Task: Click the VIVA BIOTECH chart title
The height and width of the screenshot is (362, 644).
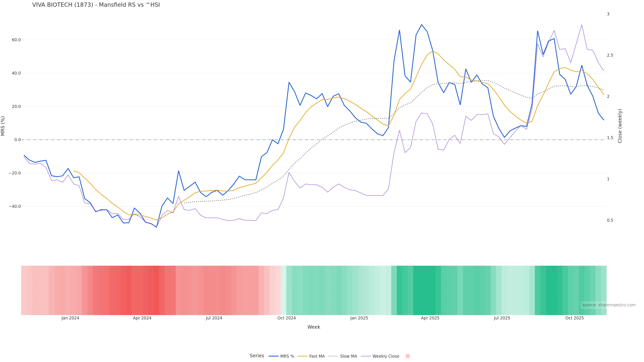Action: click(96, 5)
